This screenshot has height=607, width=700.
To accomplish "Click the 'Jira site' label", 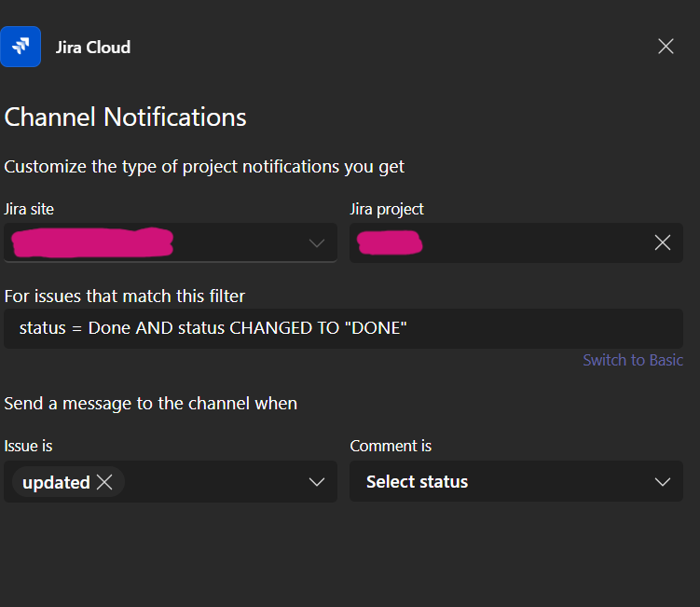I will point(29,209).
